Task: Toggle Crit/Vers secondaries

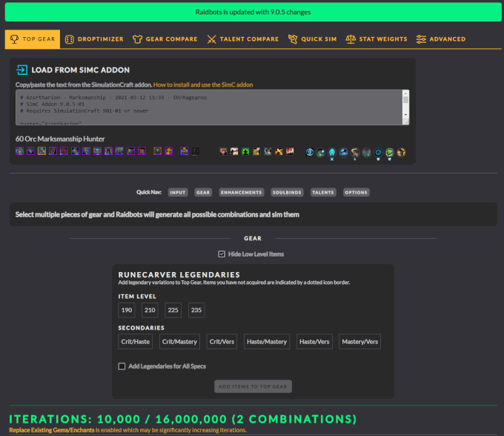Action: point(222,342)
